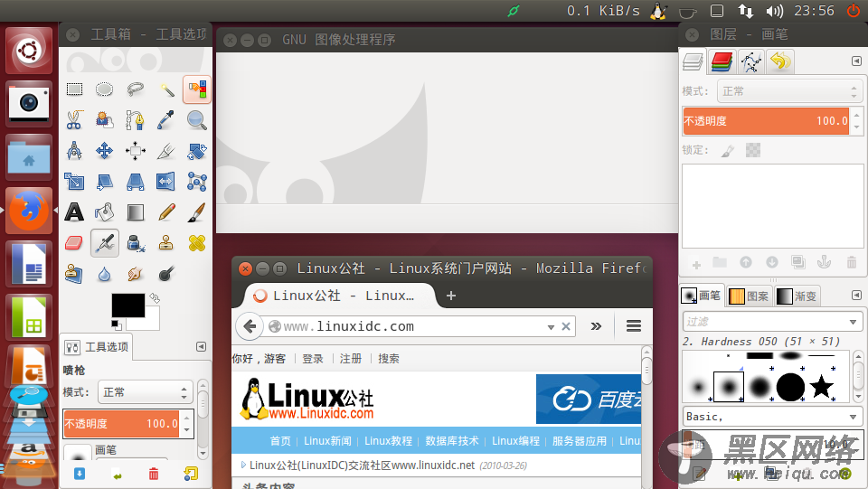
Task: Switch to the 渐变 gradients tab
Action: click(797, 296)
